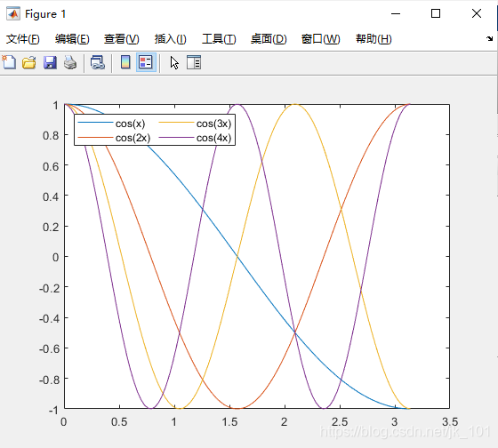Select the Edit Plot arrow tool
Image resolution: width=498 pixels, height=448 pixels.
[174, 62]
